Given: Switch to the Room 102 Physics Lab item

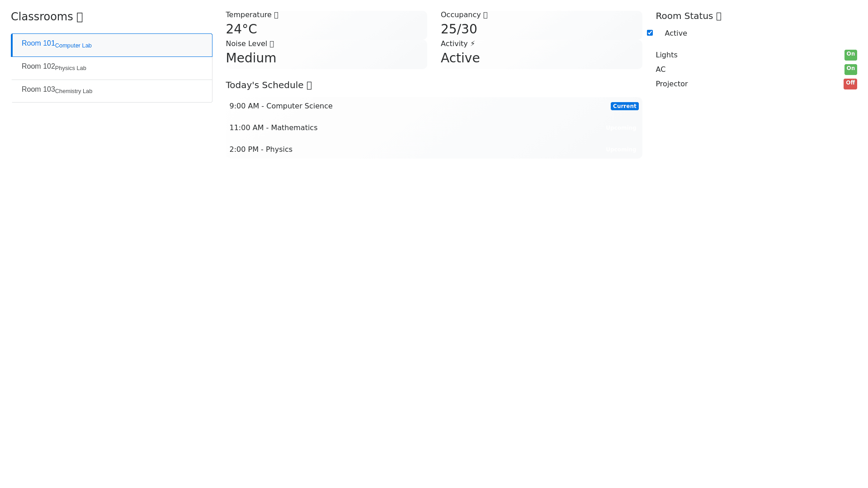Looking at the screenshot, I should [112, 68].
